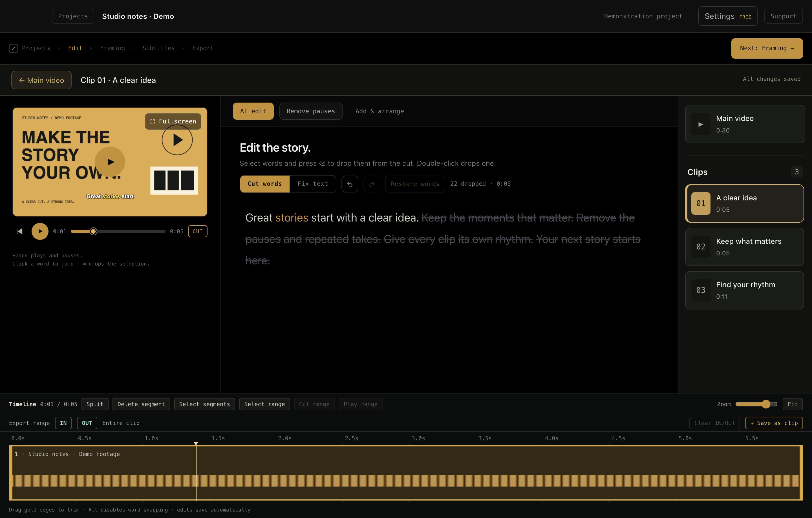
Task: Click Save as clip
Action: (774, 423)
